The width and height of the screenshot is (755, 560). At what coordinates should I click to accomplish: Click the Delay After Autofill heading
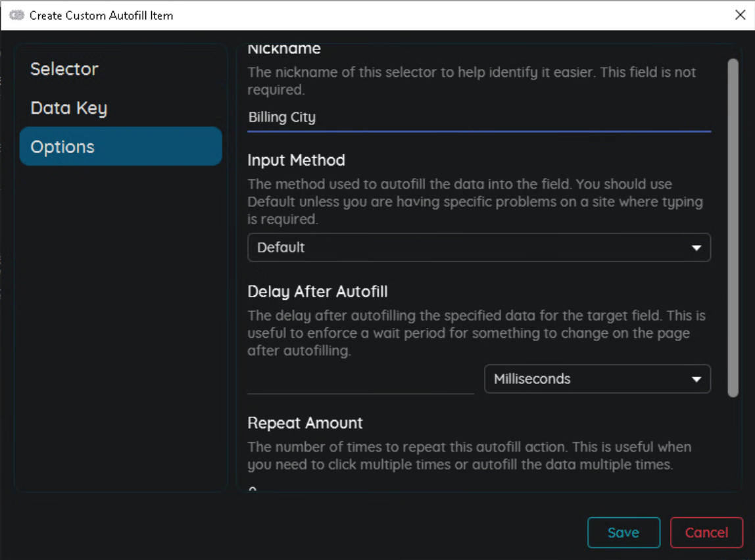coord(317,292)
